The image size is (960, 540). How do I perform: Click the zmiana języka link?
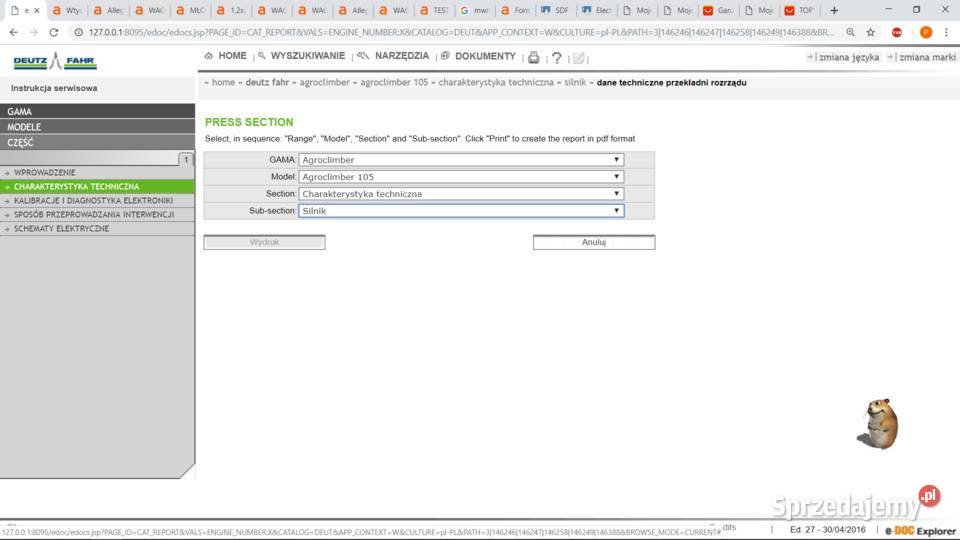click(x=848, y=58)
